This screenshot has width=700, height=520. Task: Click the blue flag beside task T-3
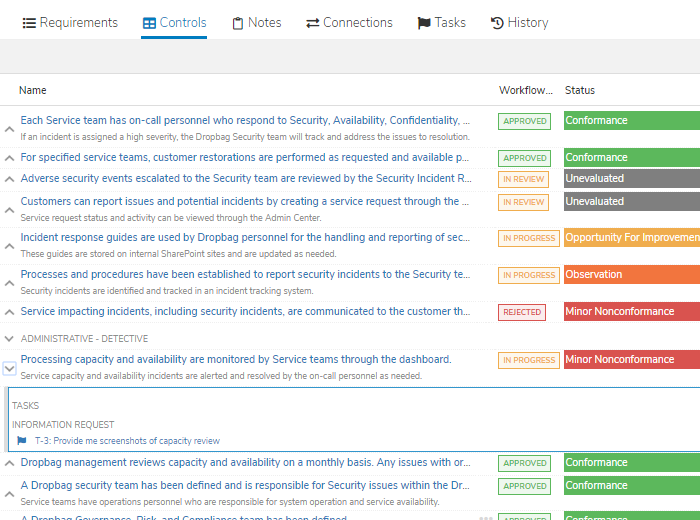click(x=21, y=441)
